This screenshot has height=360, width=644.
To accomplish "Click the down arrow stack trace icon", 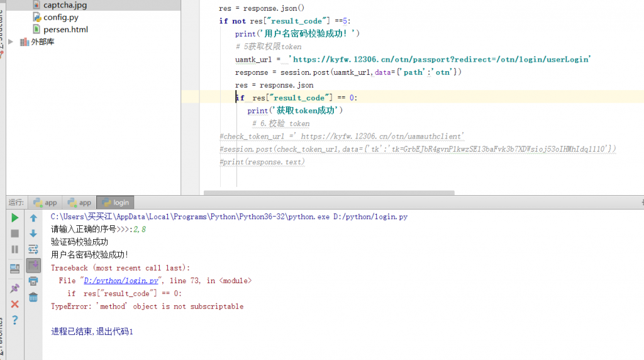I will (x=33, y=233).
